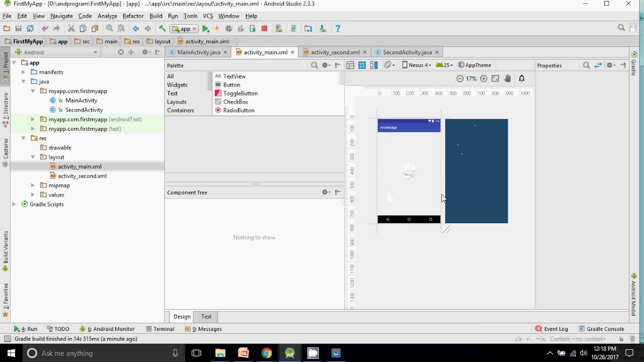Open the orientation dropdown in editor

click(x=389, y=65)
